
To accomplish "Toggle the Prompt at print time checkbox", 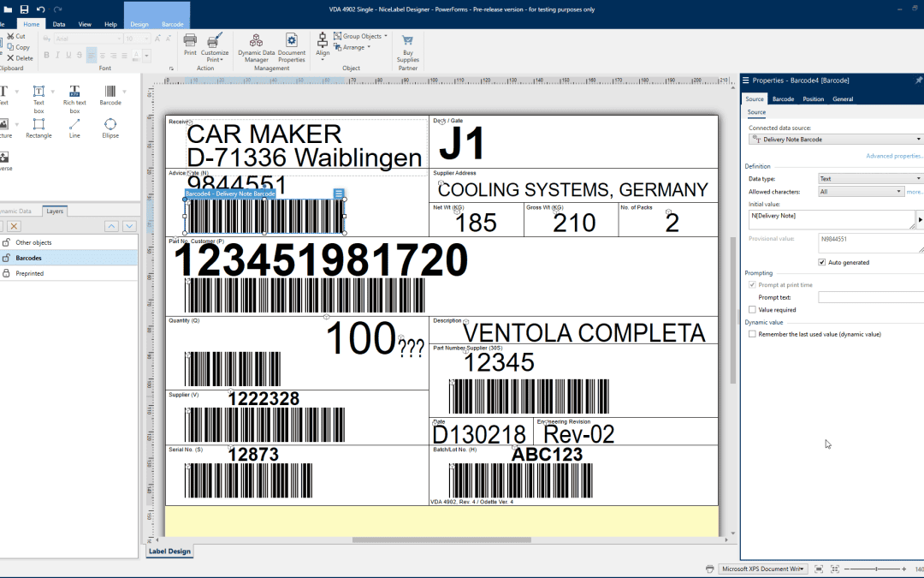I will point(752,285).
